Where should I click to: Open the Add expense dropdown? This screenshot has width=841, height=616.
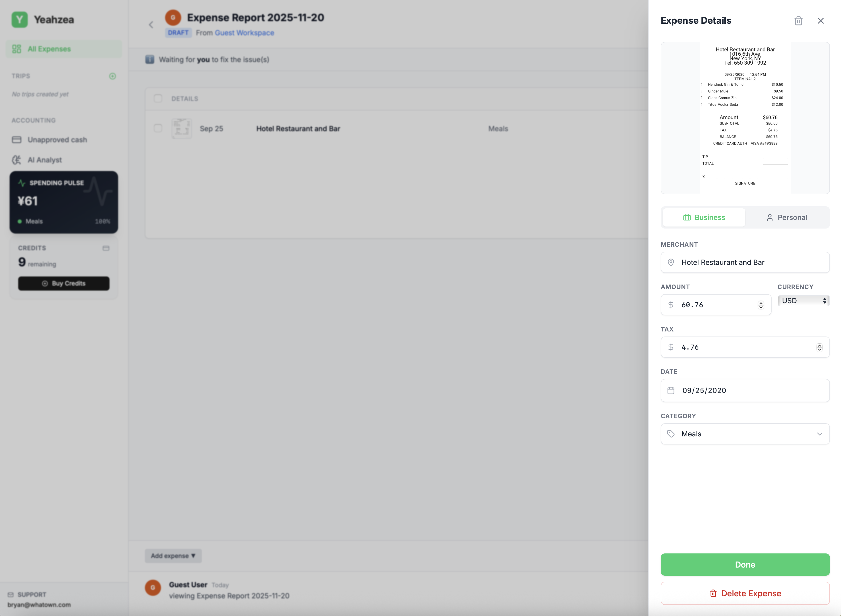point(173,556)
